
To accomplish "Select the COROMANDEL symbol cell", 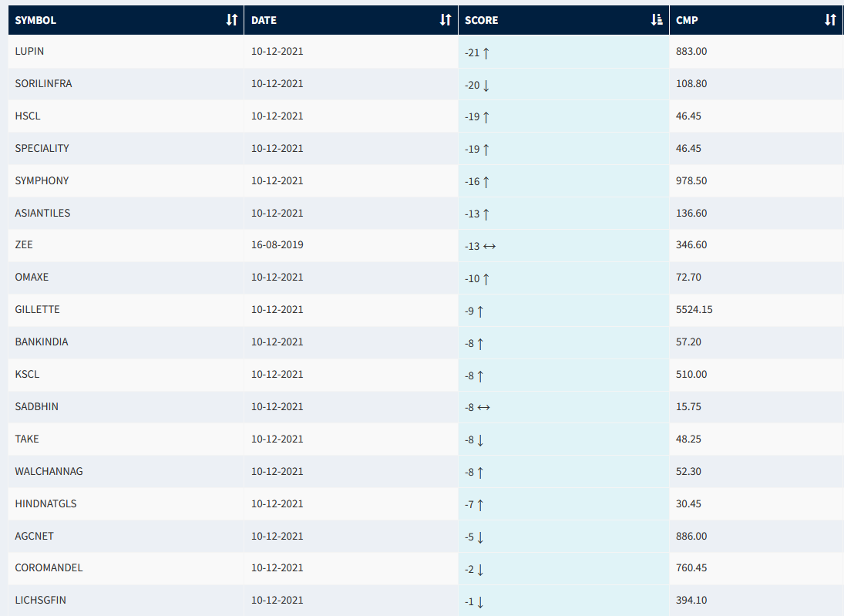I will tap(126, 568).
